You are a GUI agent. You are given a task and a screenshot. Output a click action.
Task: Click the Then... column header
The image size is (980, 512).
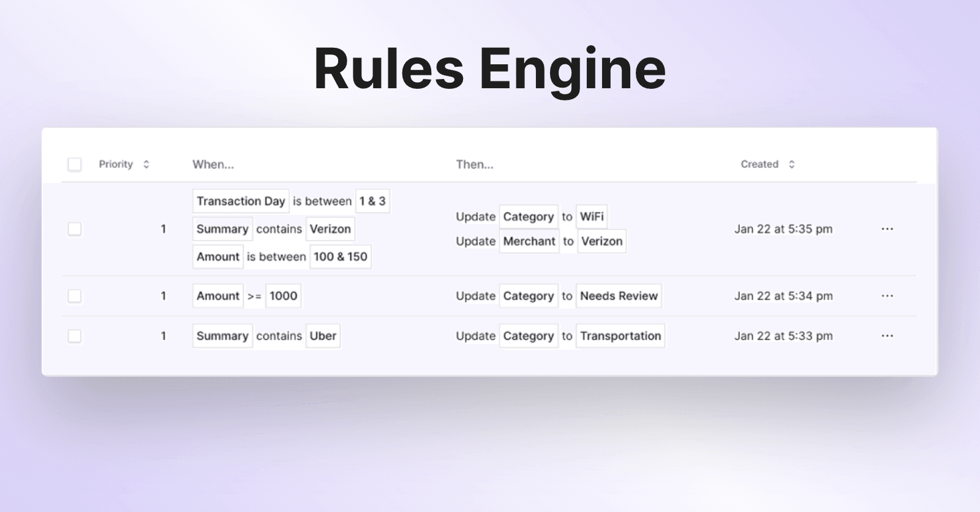point(475,164)
